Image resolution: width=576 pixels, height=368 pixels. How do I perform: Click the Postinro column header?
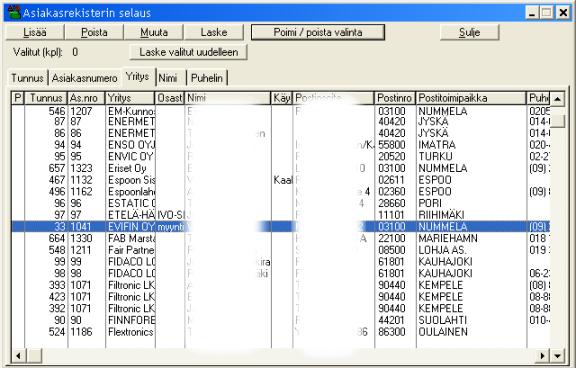(395, 98)
